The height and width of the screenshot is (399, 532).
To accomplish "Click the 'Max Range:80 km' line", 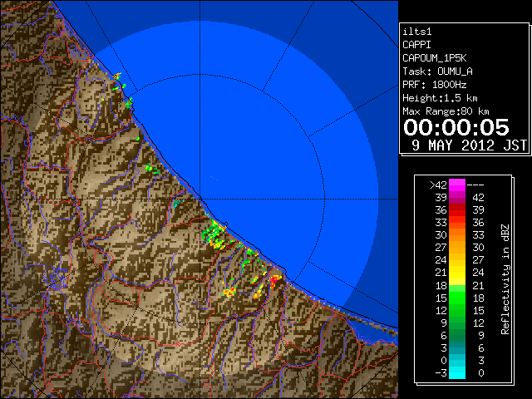I will pyautogui.click(x=446, y=111).
